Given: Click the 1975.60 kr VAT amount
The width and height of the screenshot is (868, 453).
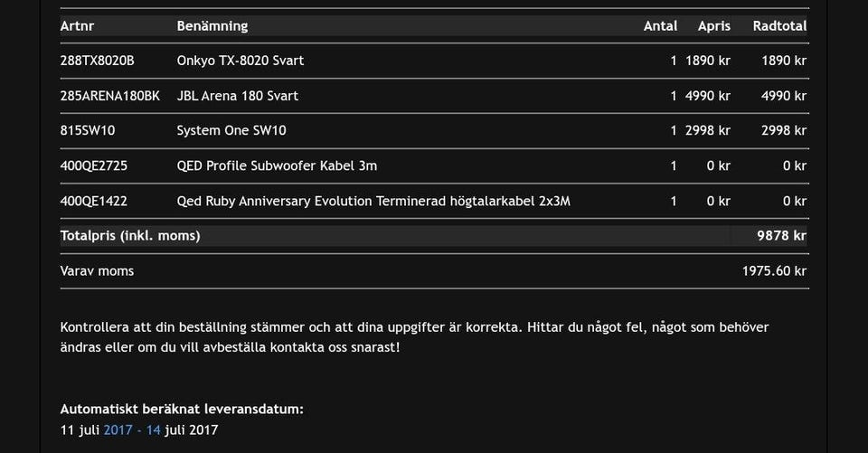Looking at the screenshot, I should pyautogui.click(x=774, y=270).
